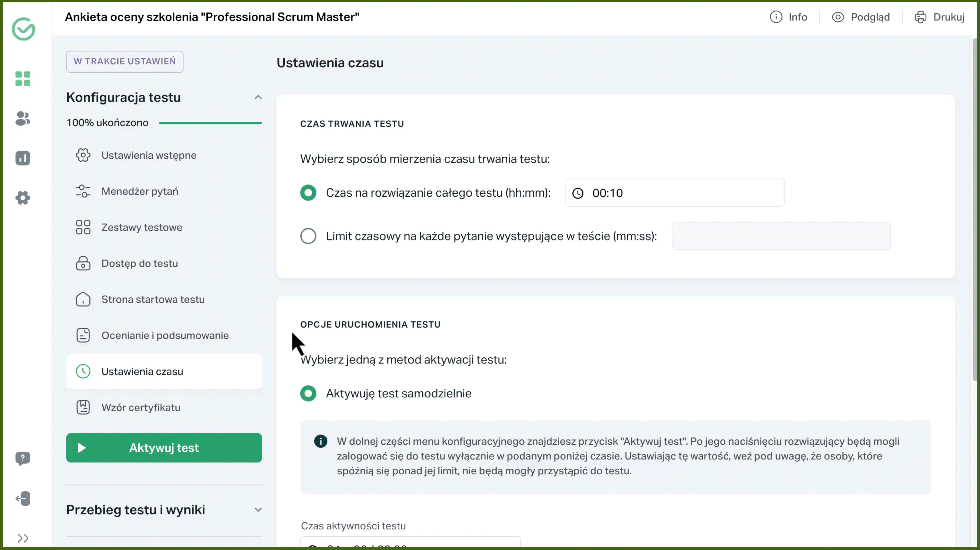Click the Menedżer pytań icon

coord(83,191)
